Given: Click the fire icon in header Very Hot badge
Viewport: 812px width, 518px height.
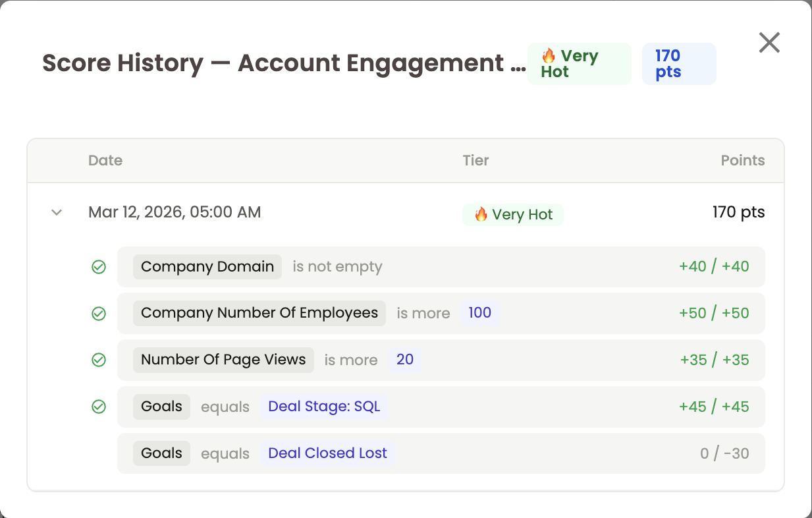Looking at the screenshot, I should click(x=549, y=55).
